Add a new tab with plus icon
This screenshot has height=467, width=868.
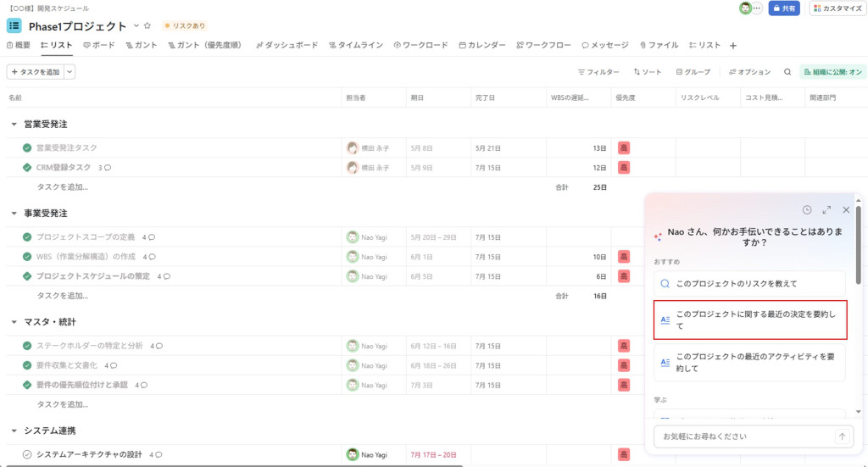(733, 46)
